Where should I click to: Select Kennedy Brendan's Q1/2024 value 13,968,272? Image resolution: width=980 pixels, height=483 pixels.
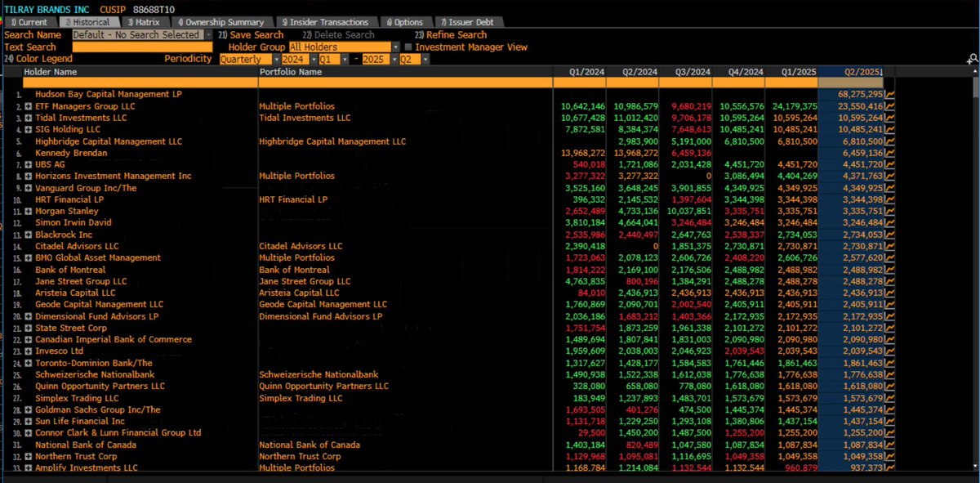(582, 153)
